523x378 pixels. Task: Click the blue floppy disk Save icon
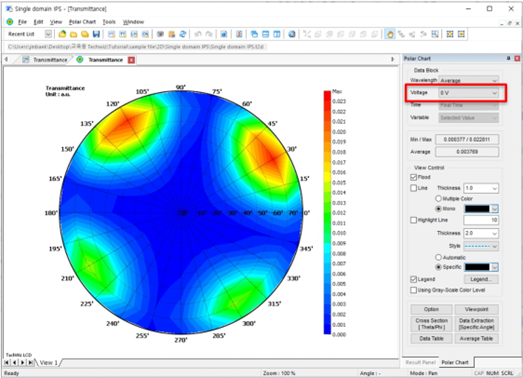(x=96, y=34)
